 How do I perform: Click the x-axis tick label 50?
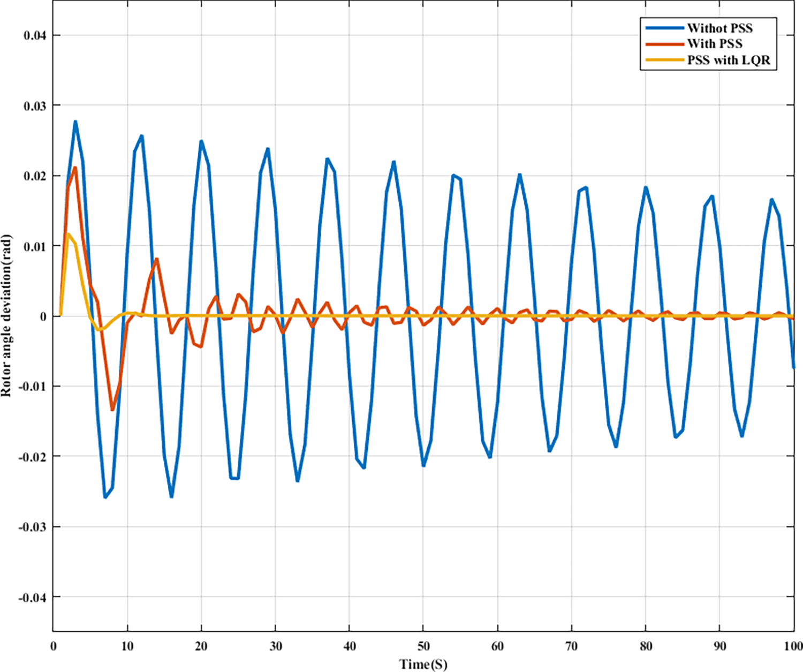(423, 646)
